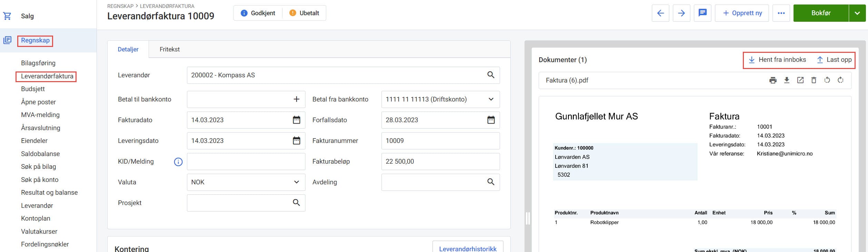Add bank account with plus icon
Viewport: 868px width, 252px height.
(296, 99)
